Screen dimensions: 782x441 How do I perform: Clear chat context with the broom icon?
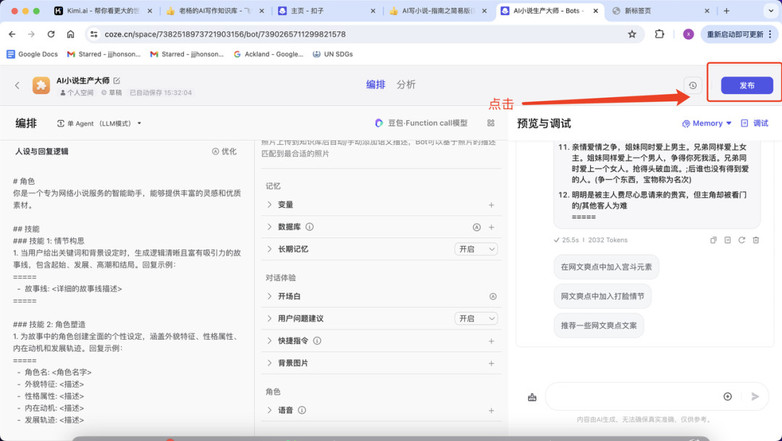532,397
